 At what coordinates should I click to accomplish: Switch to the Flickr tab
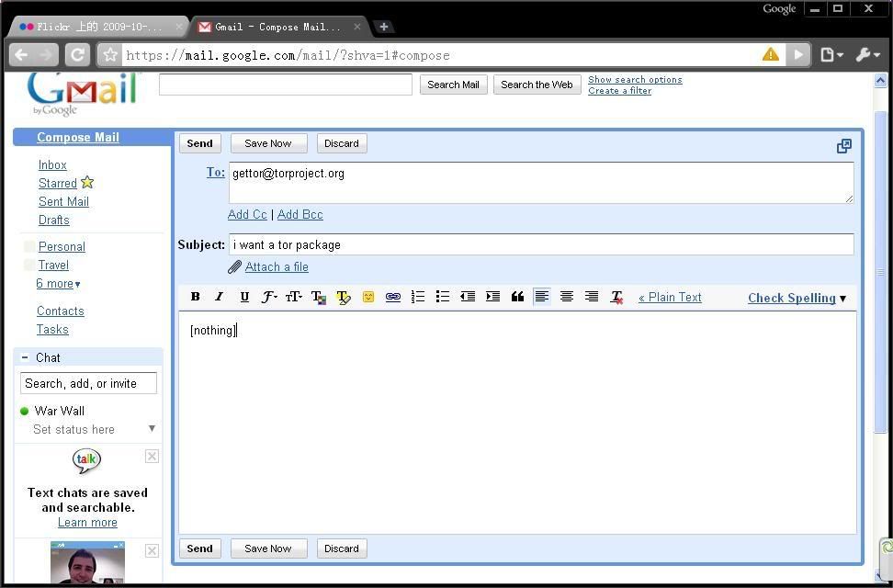(x=98, y=27)
